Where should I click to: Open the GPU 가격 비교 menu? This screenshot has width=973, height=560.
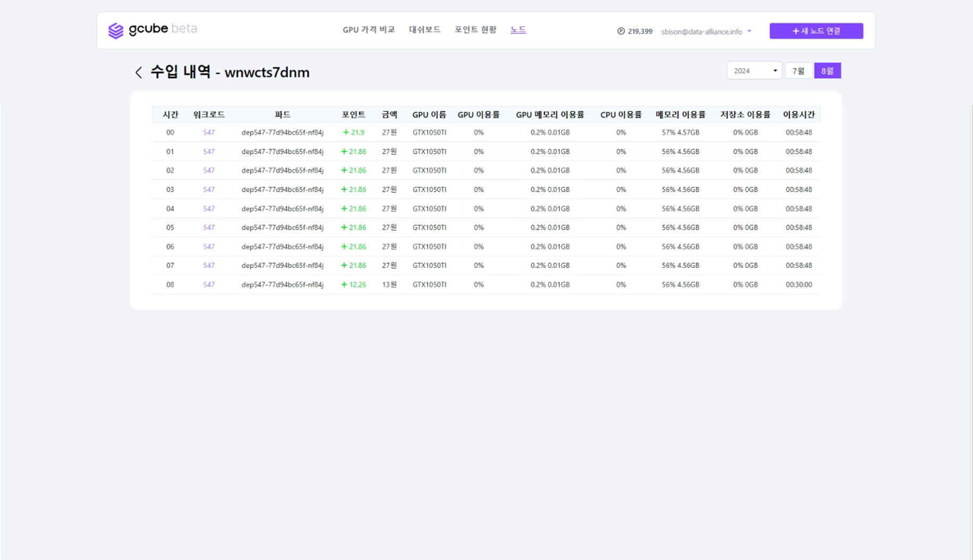pos(368,30)
